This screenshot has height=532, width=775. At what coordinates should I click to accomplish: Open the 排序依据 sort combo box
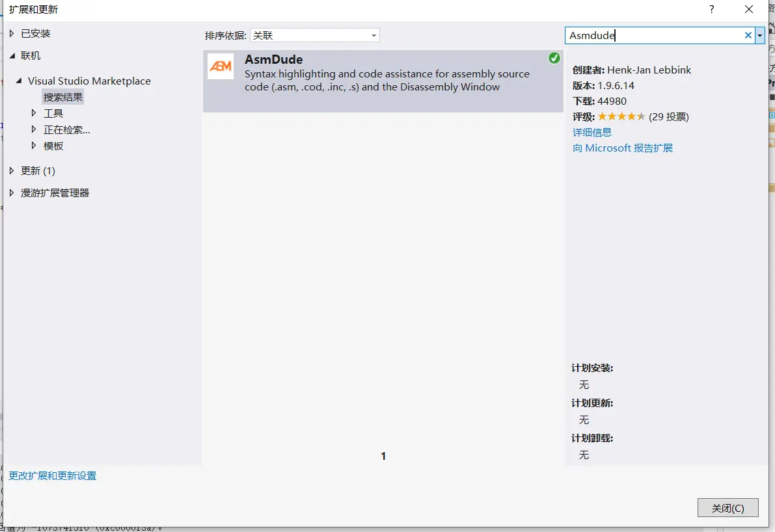pos(374,34)
